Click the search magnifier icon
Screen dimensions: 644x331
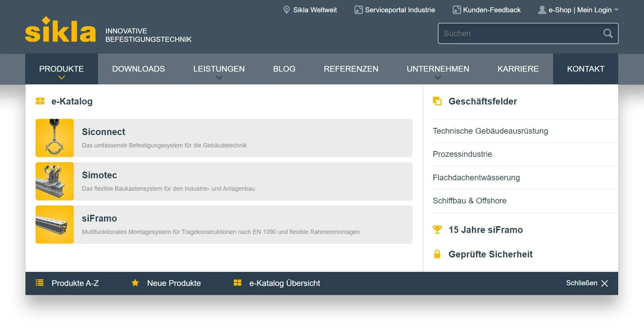click(608, 33)
